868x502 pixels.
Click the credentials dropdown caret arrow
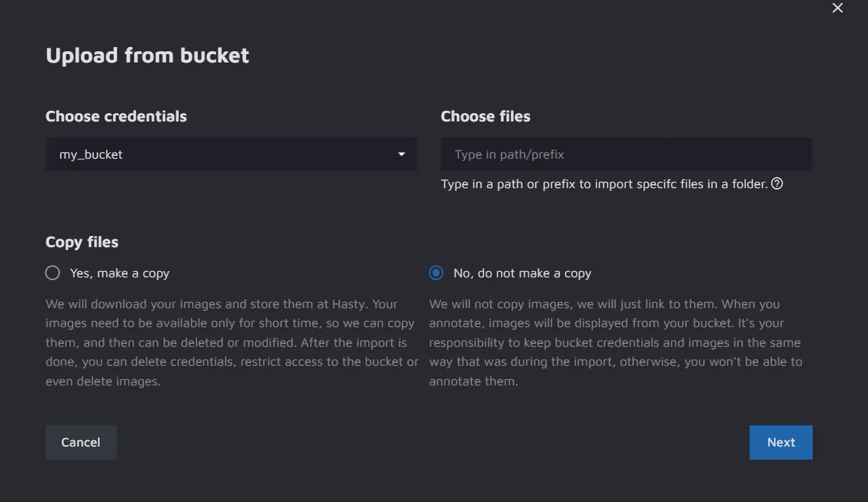click(x=401, y=154)
